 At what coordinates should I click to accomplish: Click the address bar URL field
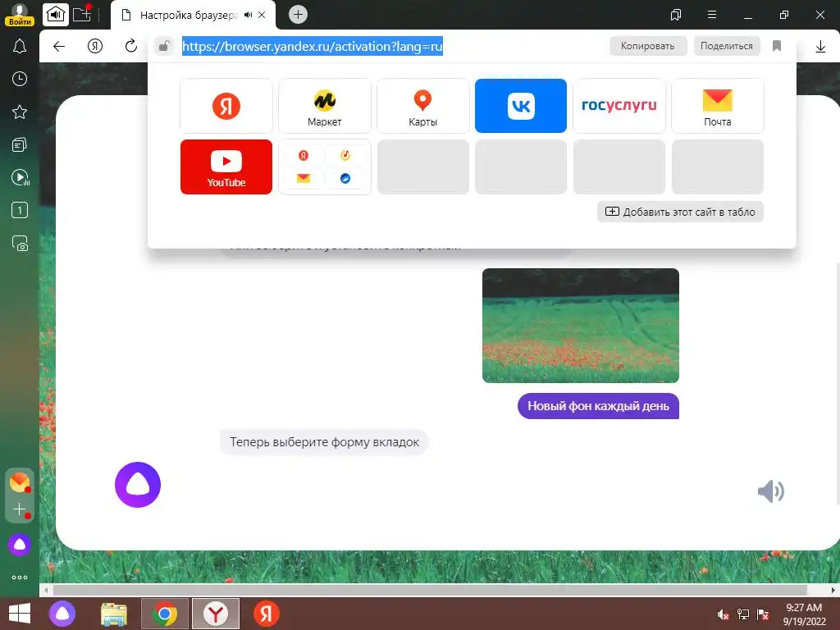pyautogui.click(x=313, y=47)
